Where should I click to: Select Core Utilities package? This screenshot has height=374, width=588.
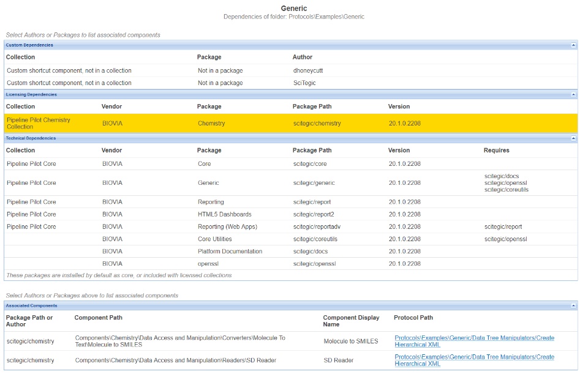click(x=215, y=239)
